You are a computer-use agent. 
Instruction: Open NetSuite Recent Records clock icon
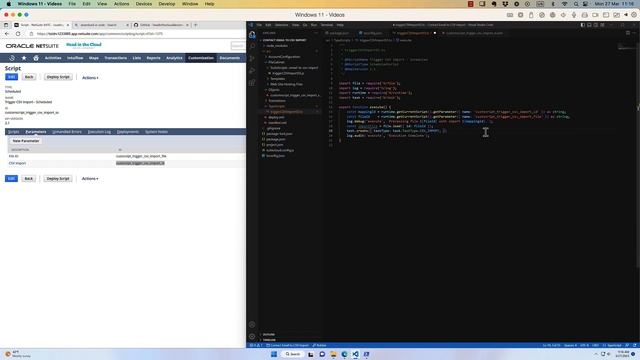[12, 58]
